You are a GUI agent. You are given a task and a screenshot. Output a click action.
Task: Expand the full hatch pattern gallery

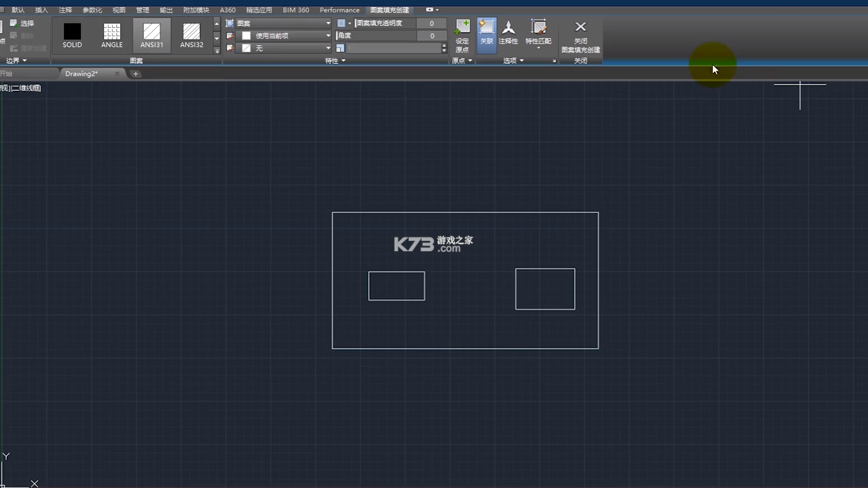(217, 50)
